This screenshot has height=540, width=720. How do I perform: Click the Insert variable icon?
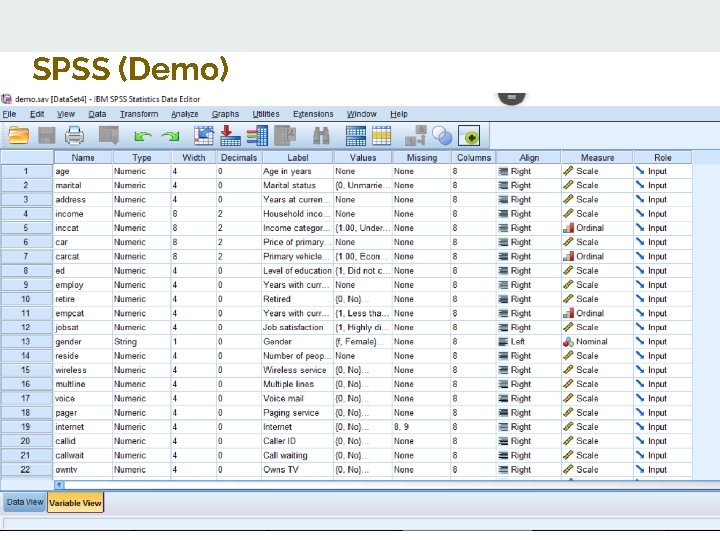382,136
